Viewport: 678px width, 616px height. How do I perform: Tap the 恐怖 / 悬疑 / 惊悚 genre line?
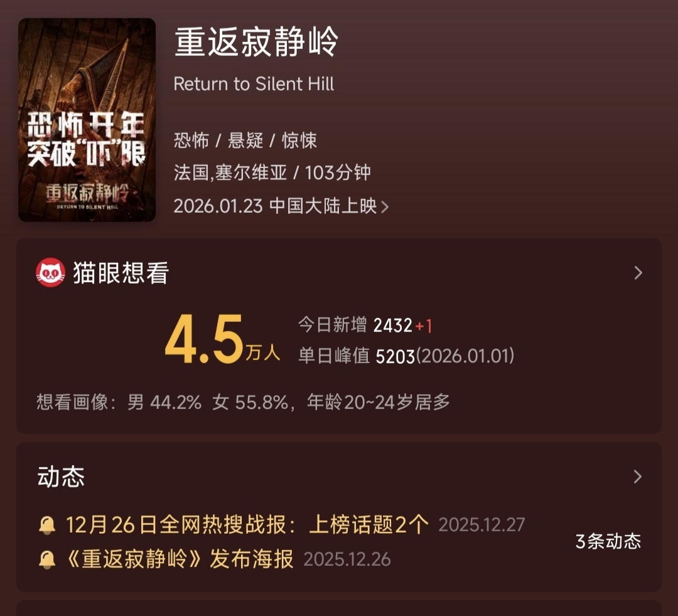[x=245, y=141]
